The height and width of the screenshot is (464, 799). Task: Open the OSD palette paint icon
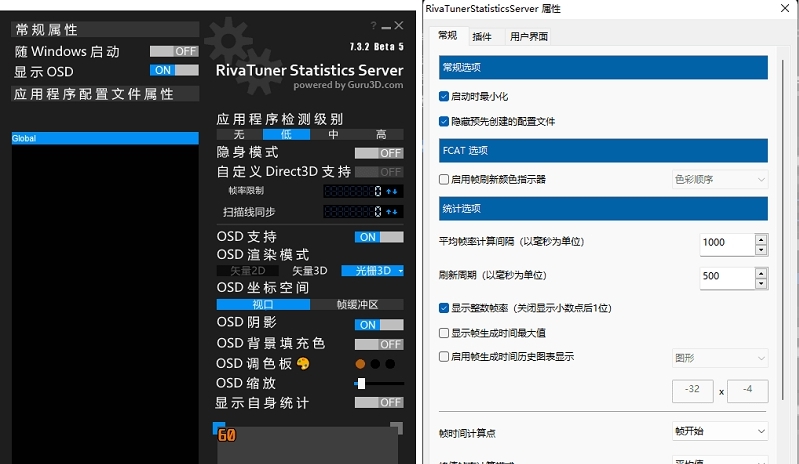303,364
